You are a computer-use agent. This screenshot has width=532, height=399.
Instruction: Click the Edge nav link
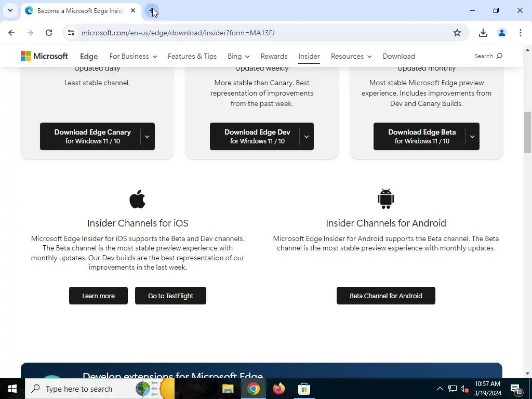pos(89,56)
